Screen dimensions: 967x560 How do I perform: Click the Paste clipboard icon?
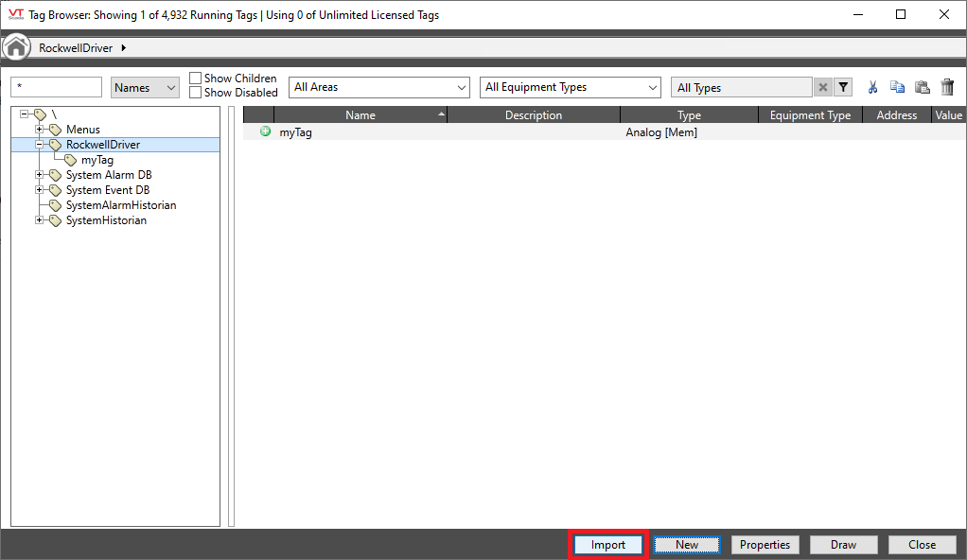point(922,87)
